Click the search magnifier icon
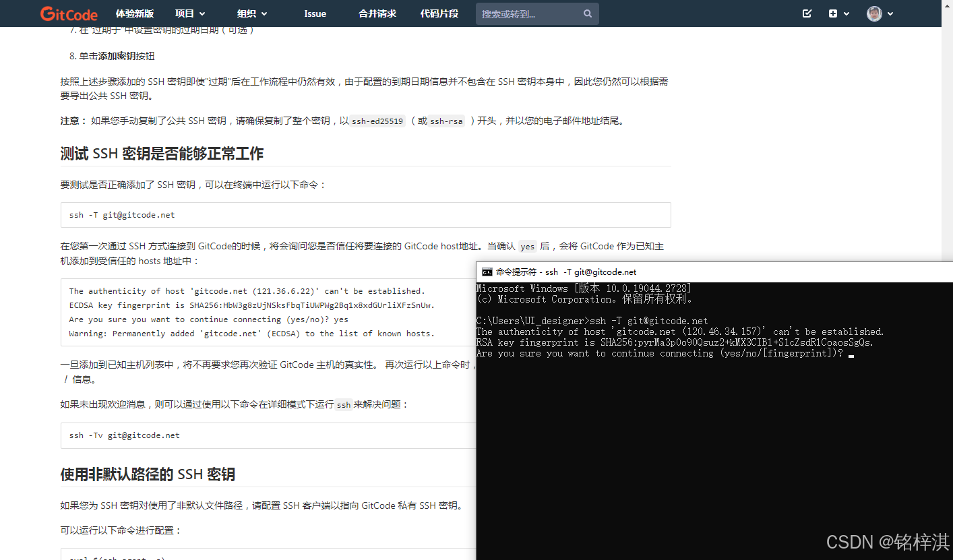 tap(588, 13)
